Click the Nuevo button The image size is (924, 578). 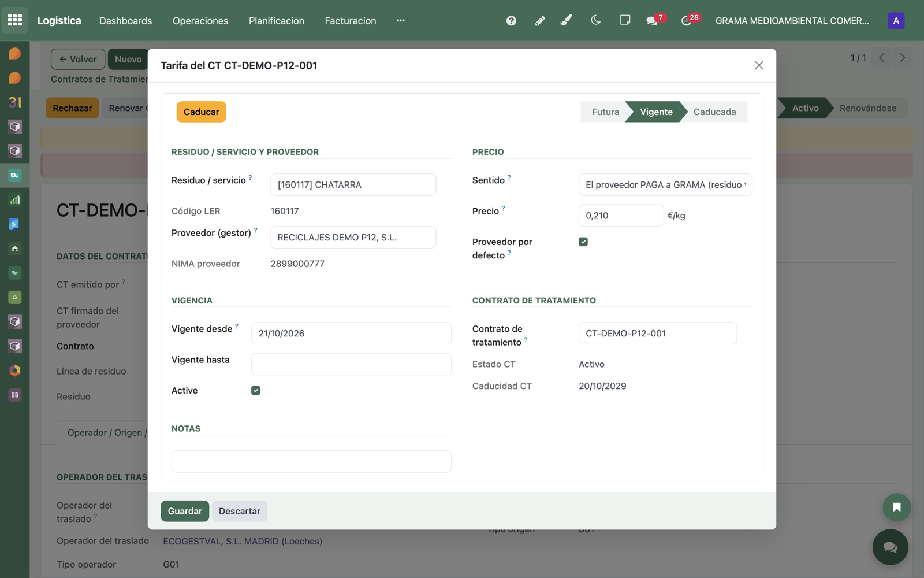[x=128, y=59]
